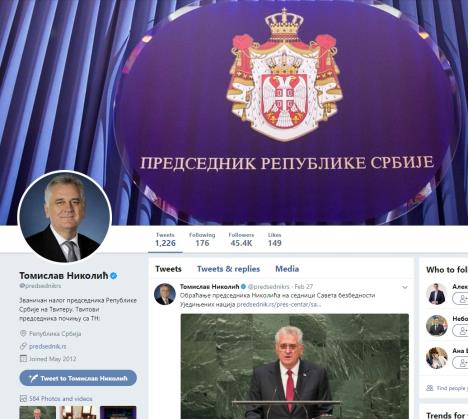Click the Find people icon in Who to follow

(430, 388)
